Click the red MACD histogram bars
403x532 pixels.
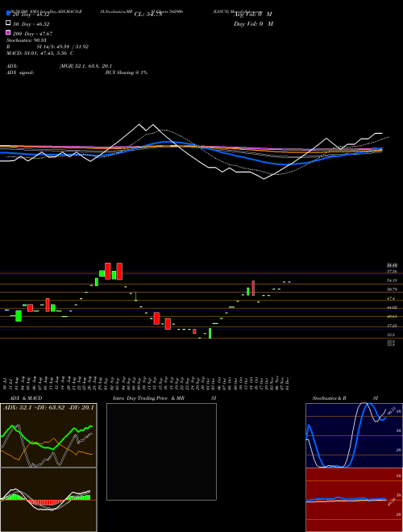click(45, 502)
